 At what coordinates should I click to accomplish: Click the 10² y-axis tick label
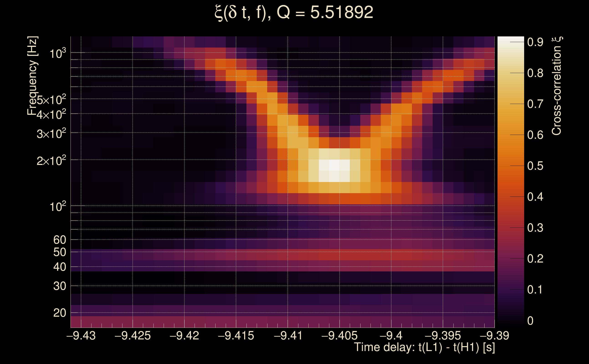click(58, 207)
